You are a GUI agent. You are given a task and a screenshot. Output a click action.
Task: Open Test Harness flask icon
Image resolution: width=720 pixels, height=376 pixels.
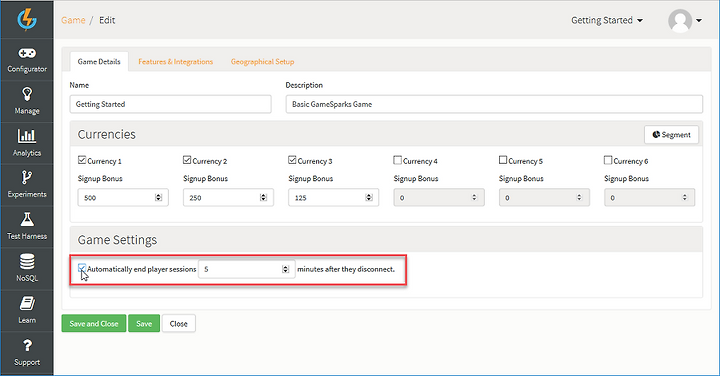[27, 219]
